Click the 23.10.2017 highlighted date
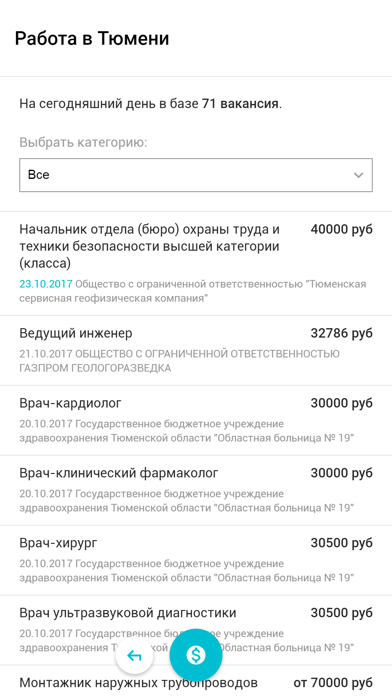Screen dimensions: 392x696 point(46,284)
